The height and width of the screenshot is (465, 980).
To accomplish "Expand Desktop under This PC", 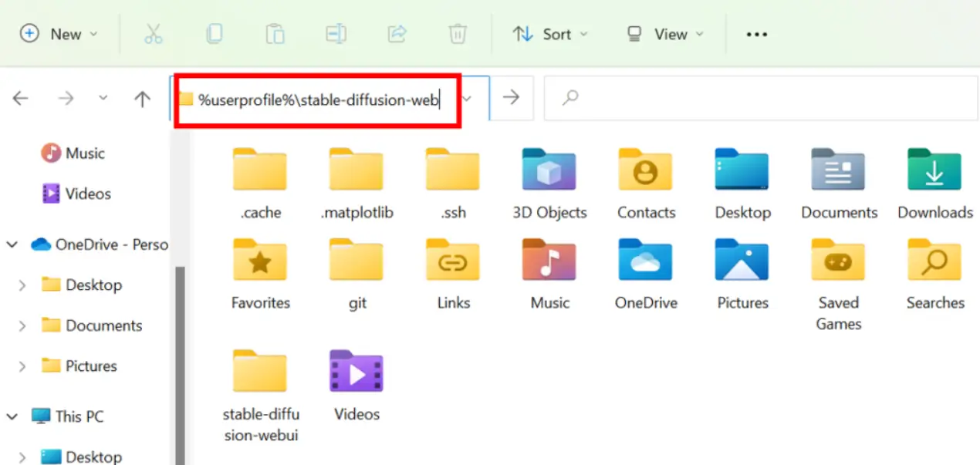I will (x=22, y=457).
